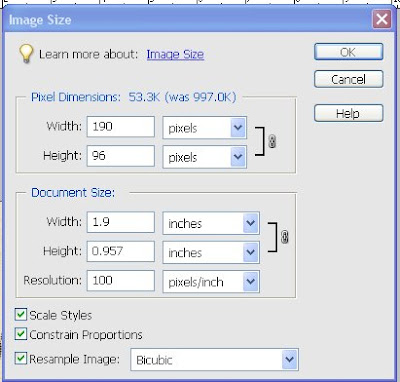Follow the Image Size learn more link
The image size is (400, 382).
tap(175, 54)
